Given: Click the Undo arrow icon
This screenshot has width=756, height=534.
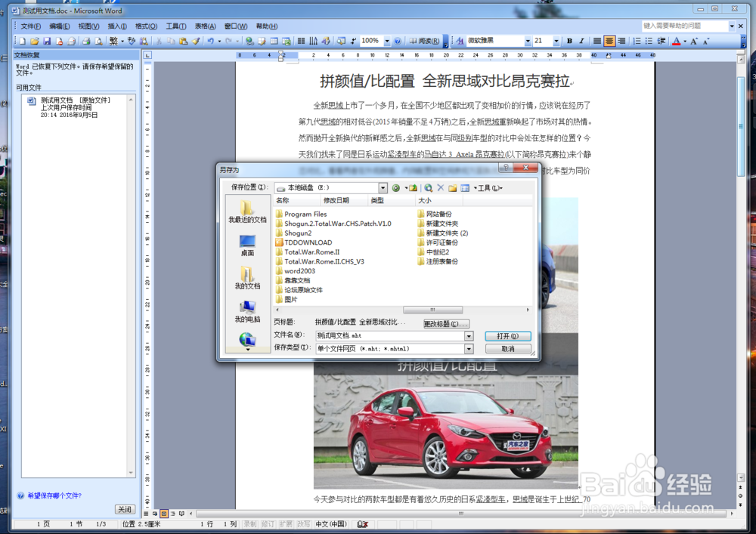Looking at the screenshot, I should tap(211, 42).
